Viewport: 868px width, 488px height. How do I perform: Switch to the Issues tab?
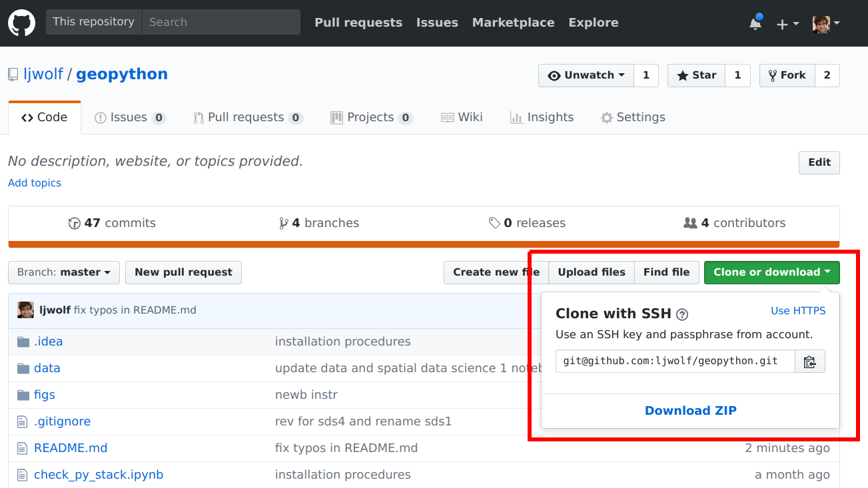click(x=130, y=117)
